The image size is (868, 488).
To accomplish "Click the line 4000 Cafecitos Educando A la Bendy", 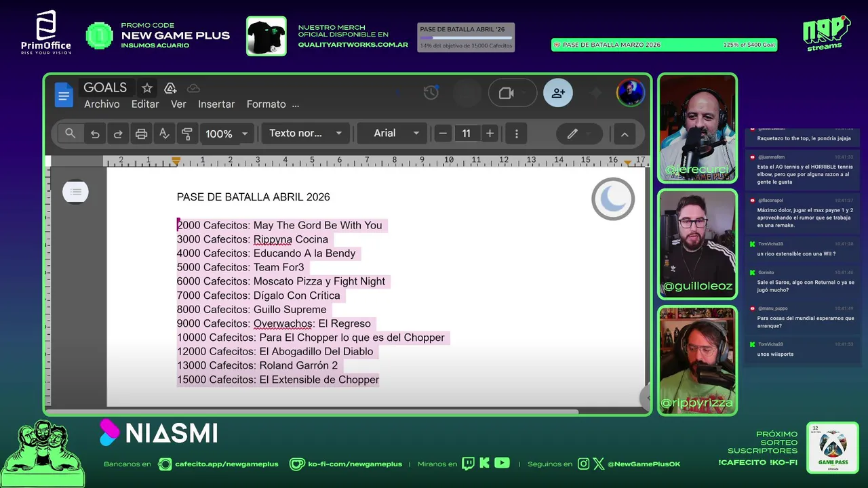I will 266,253.
